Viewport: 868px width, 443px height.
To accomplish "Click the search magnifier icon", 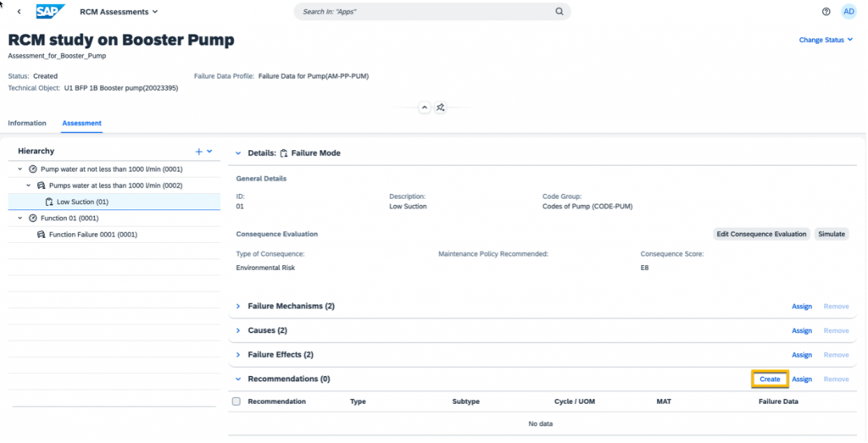I will (559, 12).
